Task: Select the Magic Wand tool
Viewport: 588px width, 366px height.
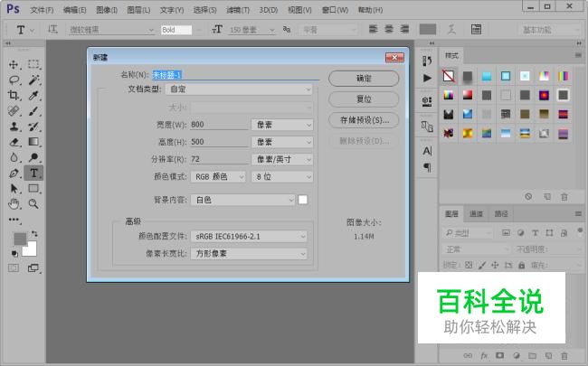Action: (33, 80)
